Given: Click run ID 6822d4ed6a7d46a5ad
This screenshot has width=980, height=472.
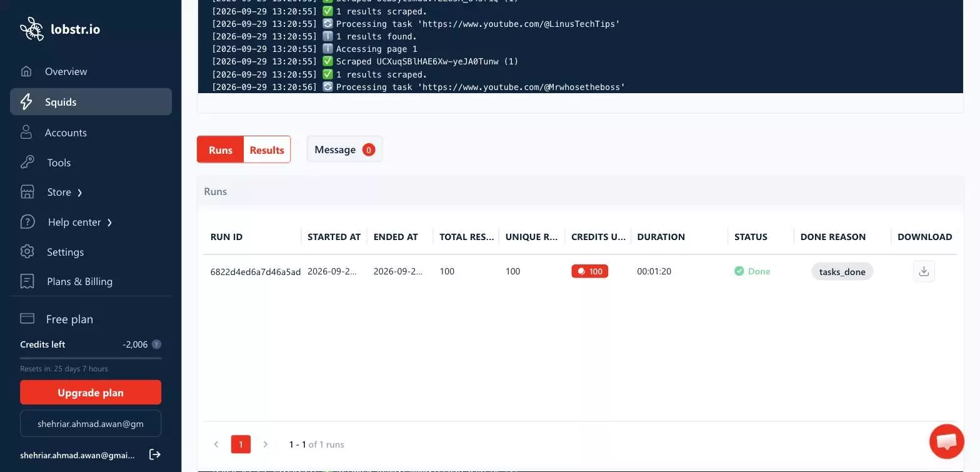Looking at the screenshot, I should (256, 271).
